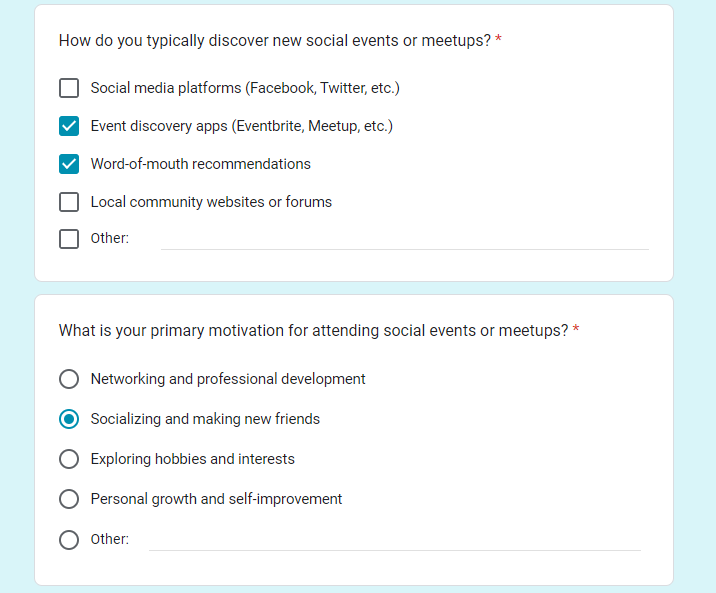Viewport: 716px width, 593px height.
Task: Click the Social media platforms label text
Action: pyautogui.click(x=245, y=88)
